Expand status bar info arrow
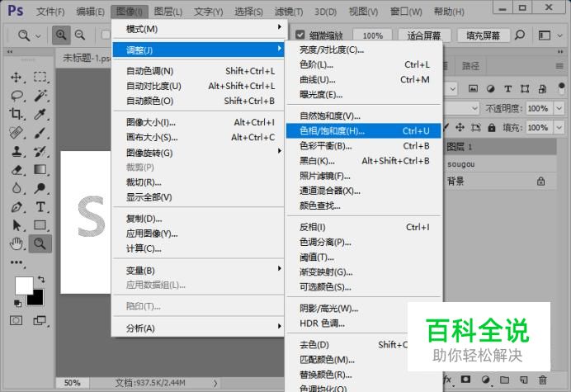 coord(215,383)
